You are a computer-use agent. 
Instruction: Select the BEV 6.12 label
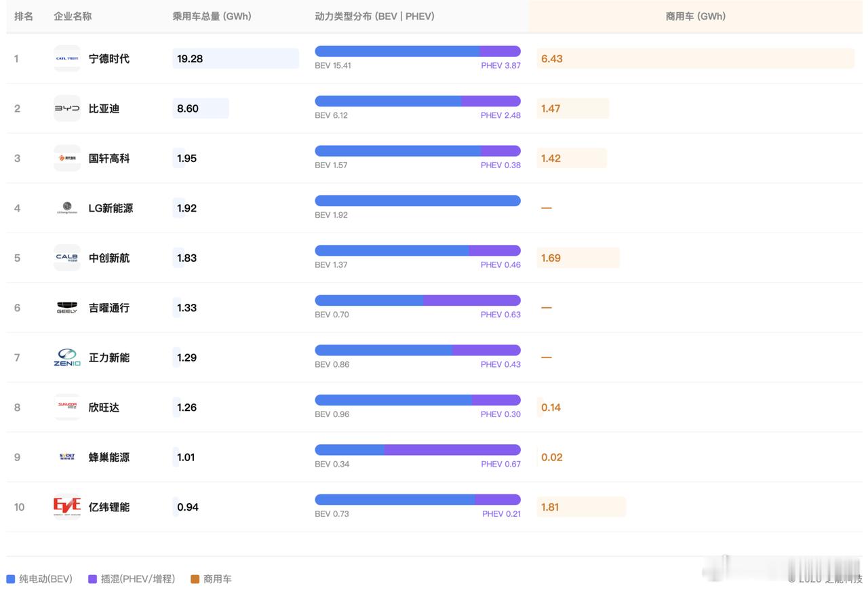click(332, 115)
